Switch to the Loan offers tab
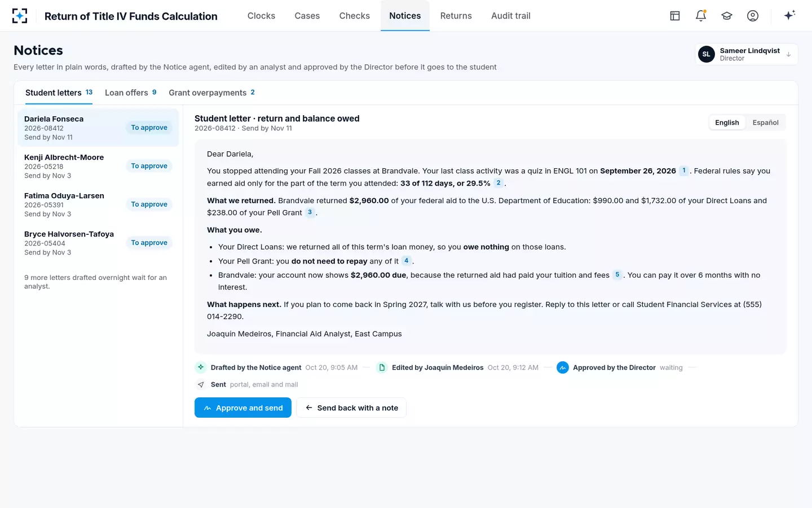The width and height of the screenshot is (812, 508). click(x=130, y=93)
